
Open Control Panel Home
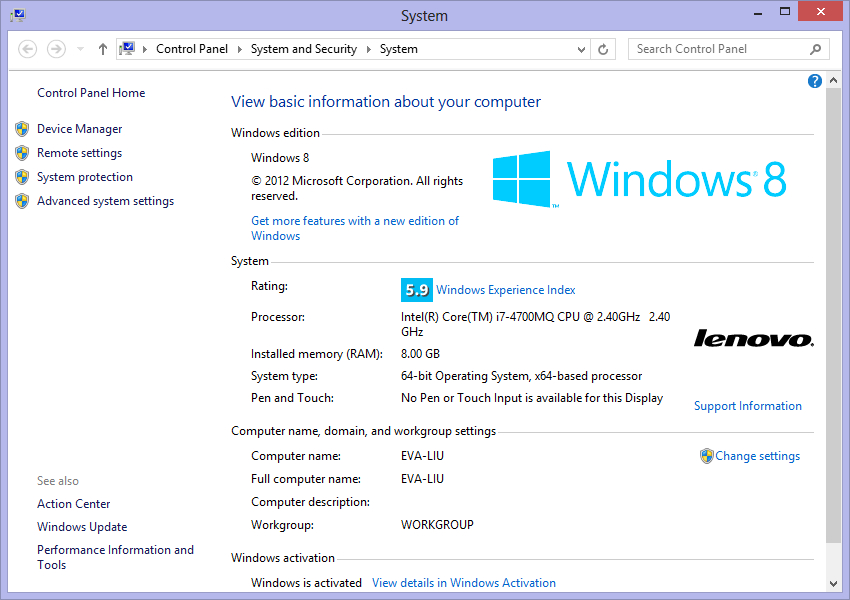coord(91,93)
